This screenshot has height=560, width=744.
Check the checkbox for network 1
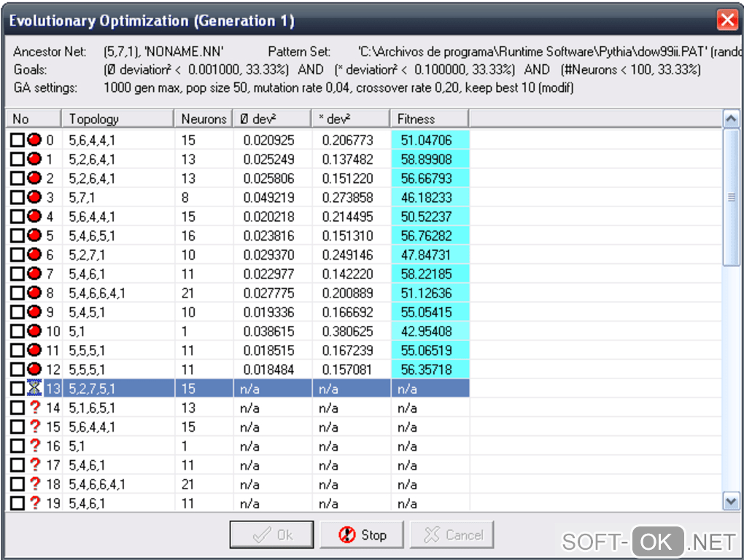(18, 159)
